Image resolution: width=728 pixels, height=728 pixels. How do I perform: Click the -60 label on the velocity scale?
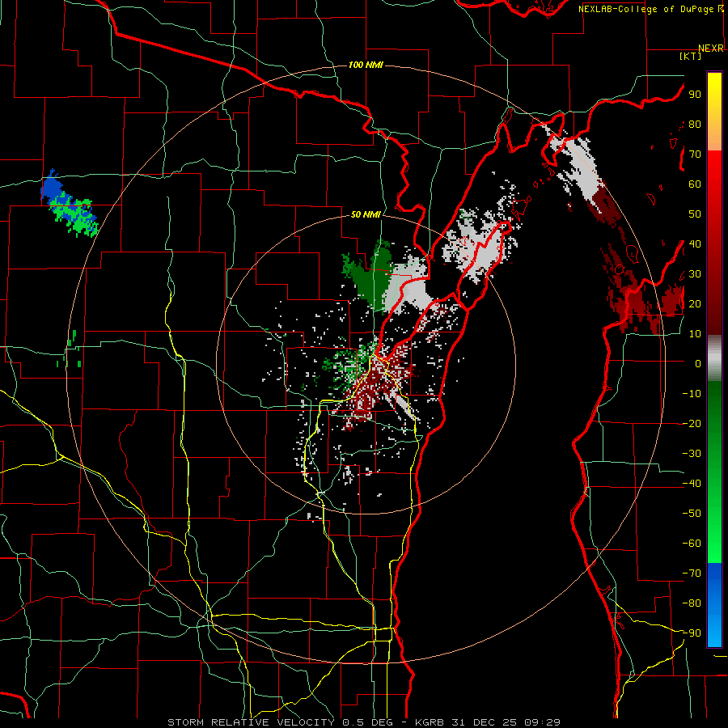(692, 544)
